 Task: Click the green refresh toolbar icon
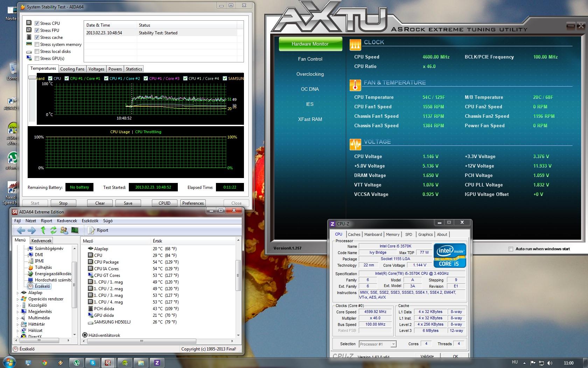(53, 230)
